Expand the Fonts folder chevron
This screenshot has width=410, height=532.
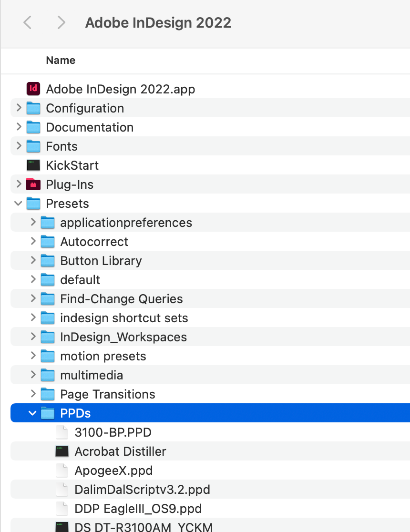point(19,146)
